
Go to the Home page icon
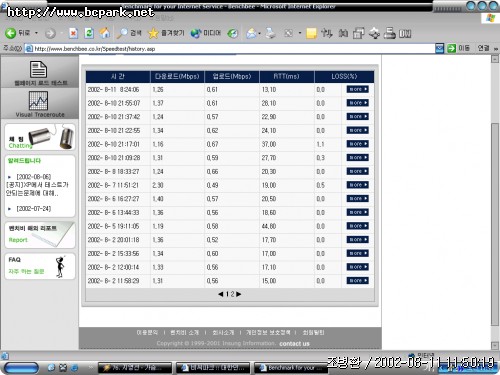(105, 33)
